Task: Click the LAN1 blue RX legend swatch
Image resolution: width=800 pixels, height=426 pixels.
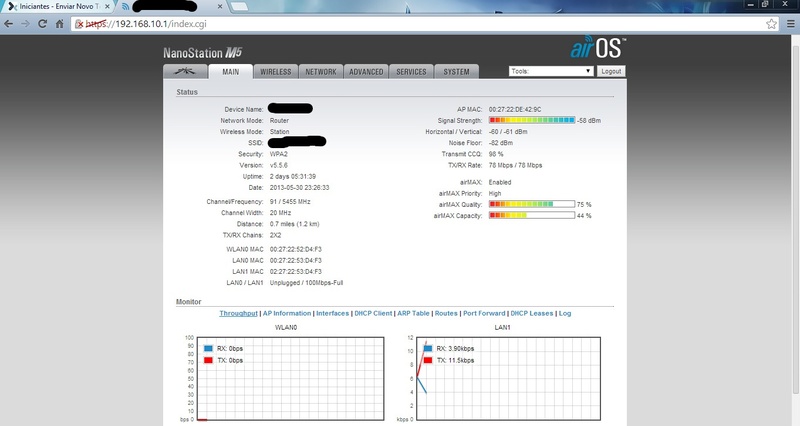Action: pos(428,348)
